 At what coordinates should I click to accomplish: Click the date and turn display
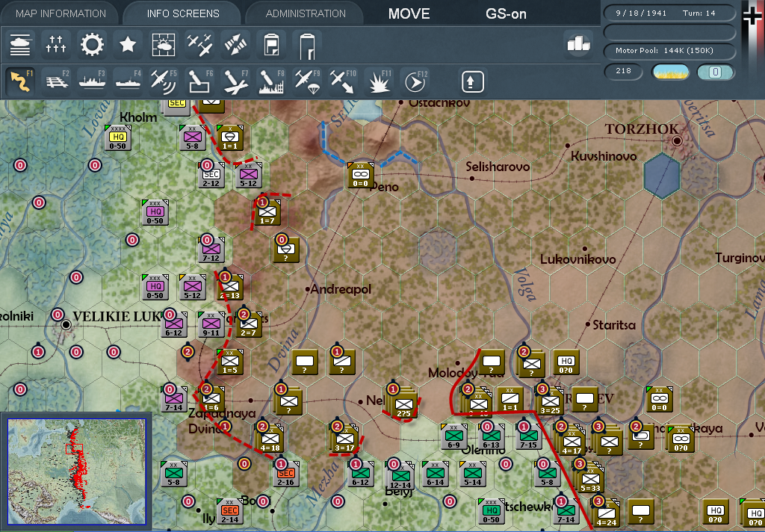[x=669, y=13]
